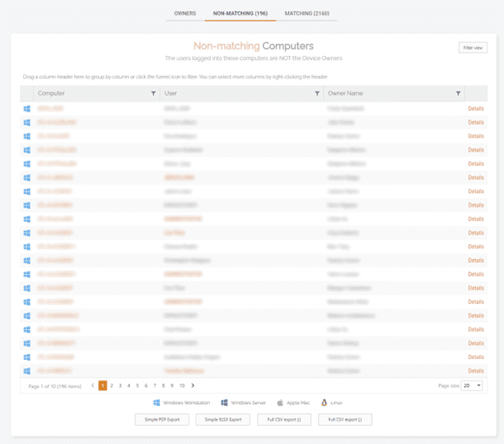504x444 pixels.
Task: Select the Non-matching (196) tab
Action: tap(240, 13)
